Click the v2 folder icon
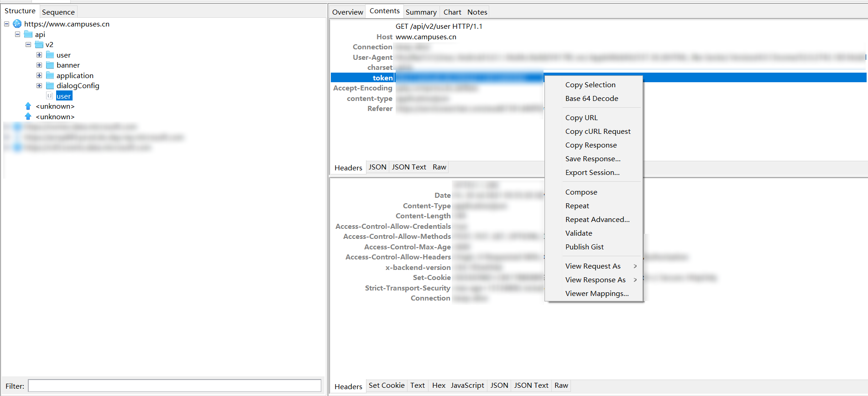 (x=39, y=44)
